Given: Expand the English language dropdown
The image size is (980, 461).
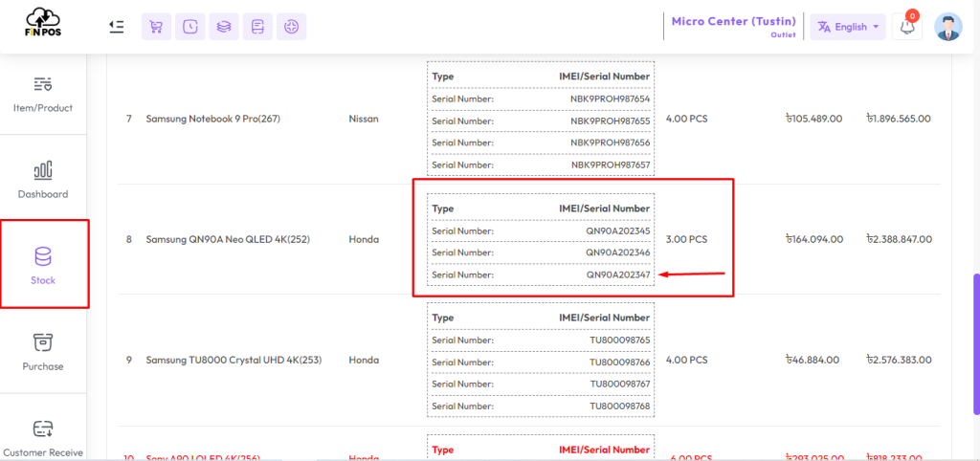Looking at the screenshot, I should point(848,27).
